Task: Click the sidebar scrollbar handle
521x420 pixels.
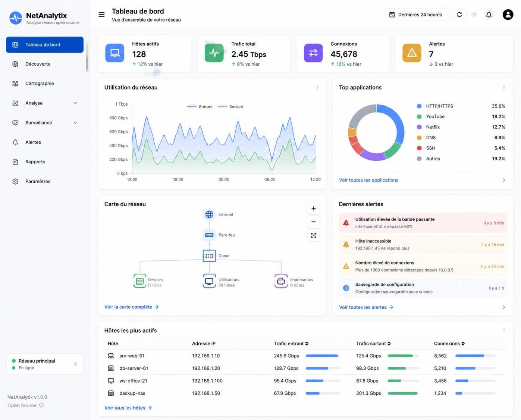Action: tap(87, 57)
